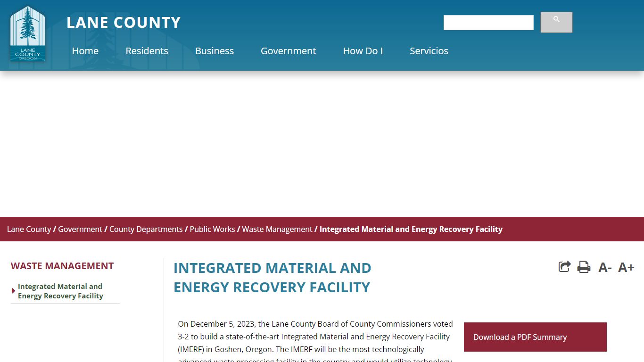Open the Residents menu

147,51
